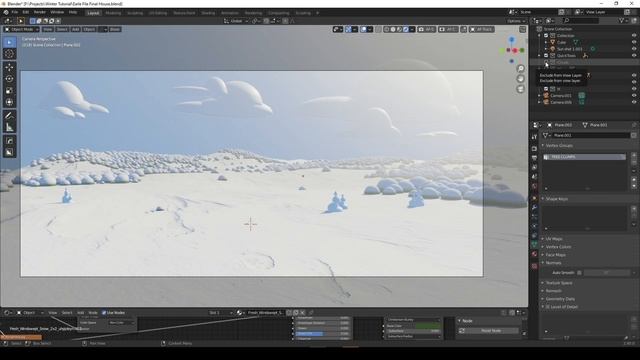640x360 pixels.
Task: Click the green Base Color swatch
Action: pyautogui.click(x=427, y=326)
